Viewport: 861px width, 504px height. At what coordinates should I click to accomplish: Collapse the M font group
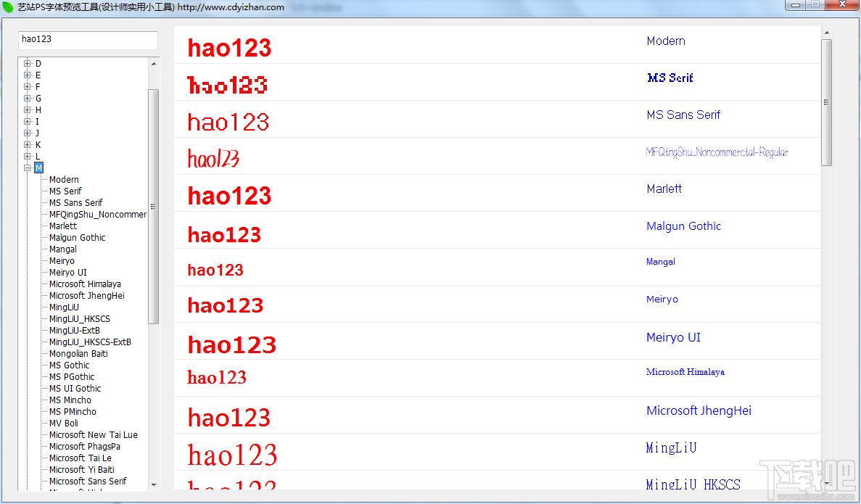(27, 168)
